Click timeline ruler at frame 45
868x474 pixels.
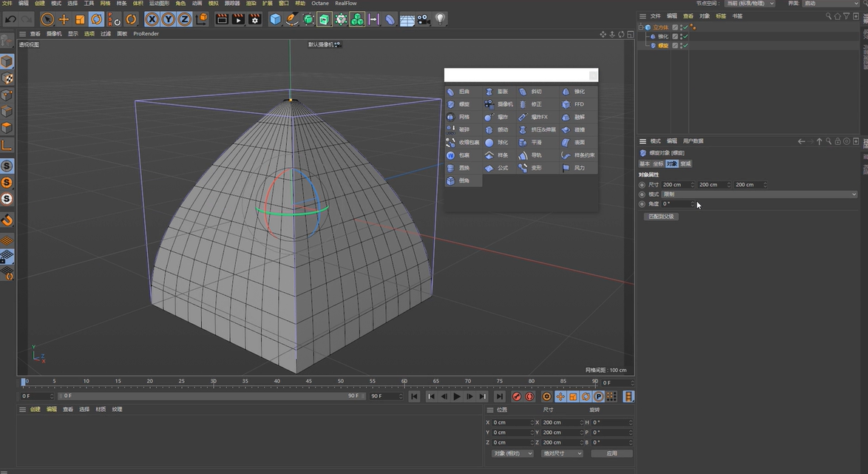click(308, 382)
